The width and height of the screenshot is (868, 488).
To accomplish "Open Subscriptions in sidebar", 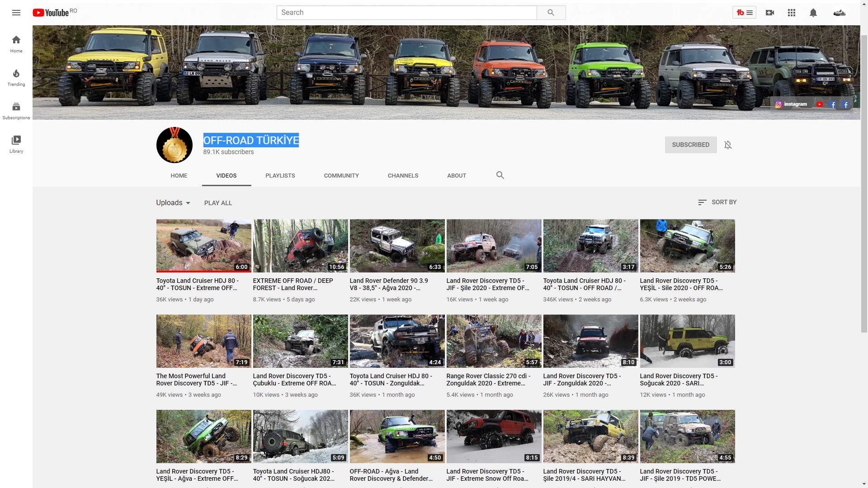I will (16, 111).
